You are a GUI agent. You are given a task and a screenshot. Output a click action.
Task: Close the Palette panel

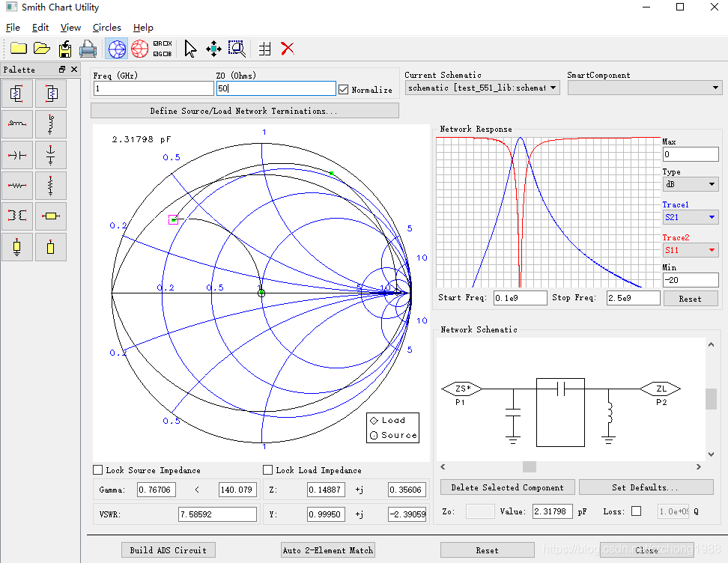point(74,69)
